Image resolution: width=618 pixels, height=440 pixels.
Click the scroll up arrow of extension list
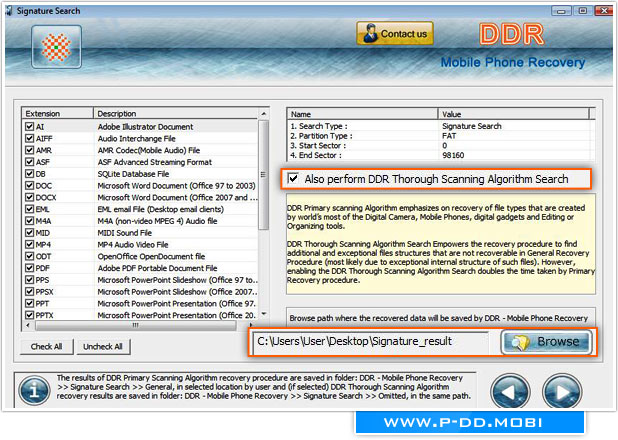264,114
